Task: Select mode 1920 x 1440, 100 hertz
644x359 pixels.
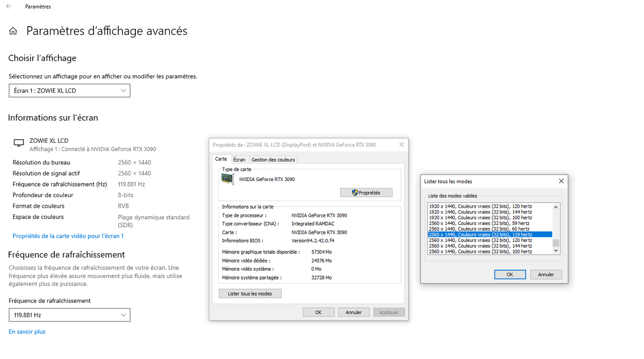Action: pyautogui.click(x=490, y=218)
